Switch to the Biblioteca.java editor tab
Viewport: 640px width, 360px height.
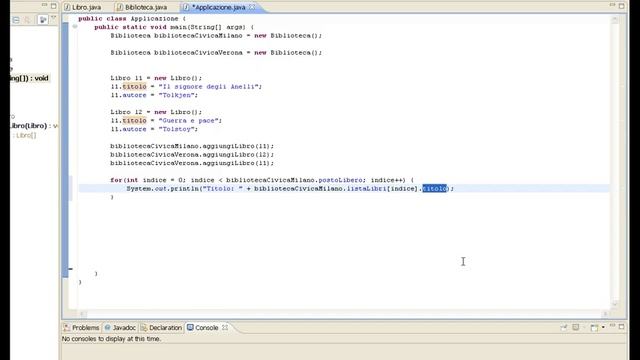click(142, 7)
